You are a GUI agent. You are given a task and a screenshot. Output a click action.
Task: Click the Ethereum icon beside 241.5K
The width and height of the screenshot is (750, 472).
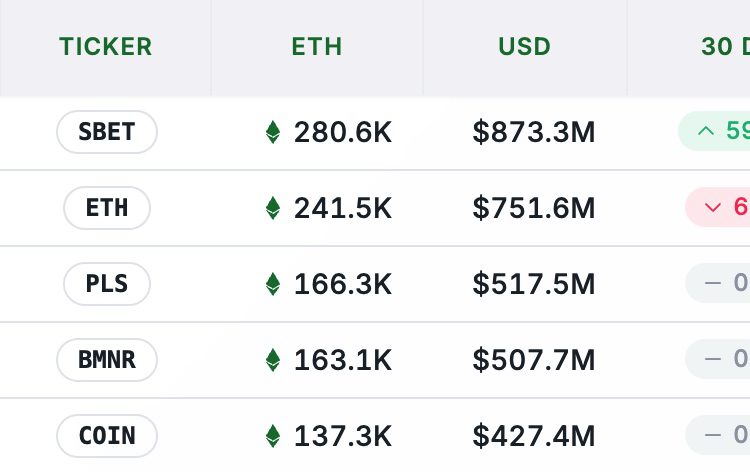click(272, 208)
